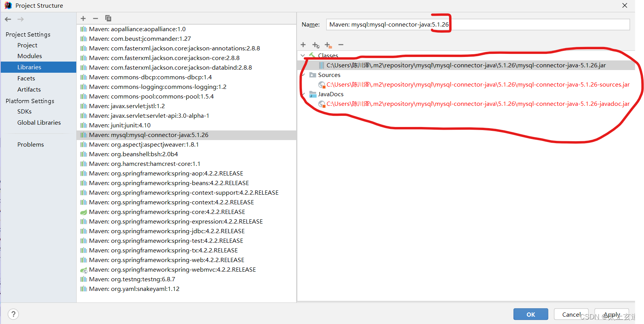Screen dimensions: 644x324
Task: Select the mysql-connector sources.jar path
Action: (x=478, y=85)
